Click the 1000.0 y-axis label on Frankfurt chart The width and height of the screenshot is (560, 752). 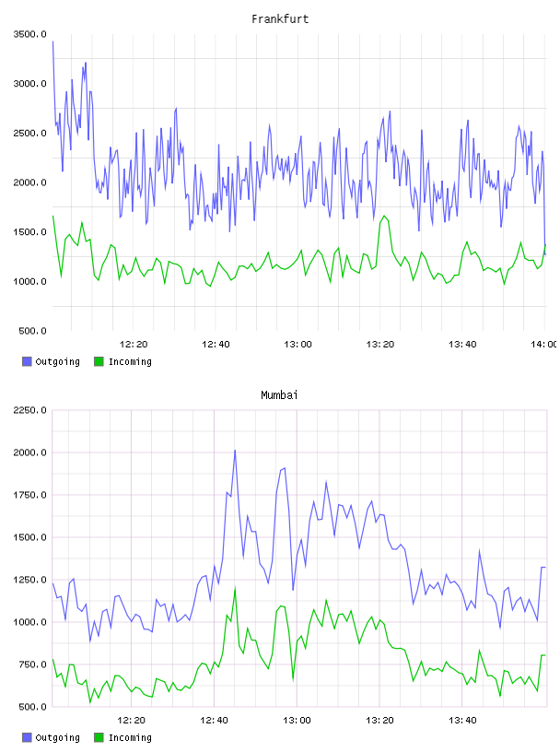29,281
